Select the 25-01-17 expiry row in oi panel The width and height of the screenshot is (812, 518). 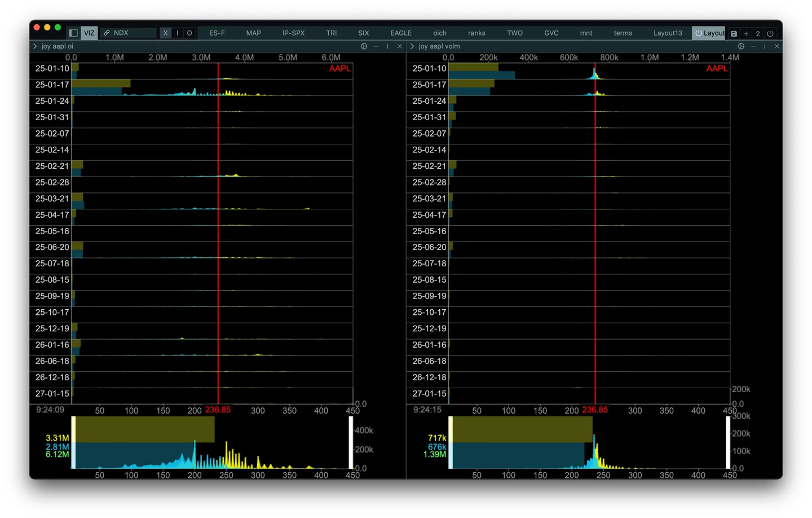191,87
